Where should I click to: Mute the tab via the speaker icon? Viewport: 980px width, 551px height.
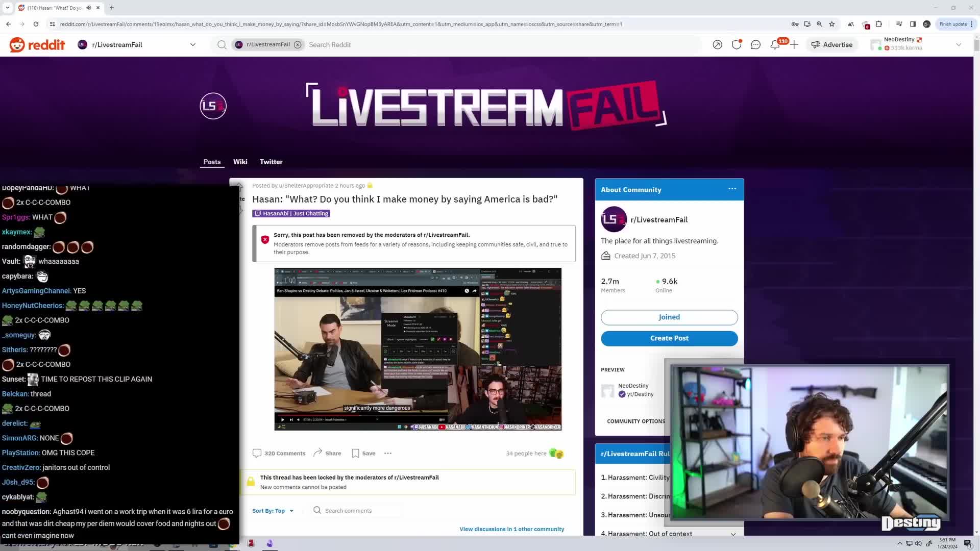point(89,8)
